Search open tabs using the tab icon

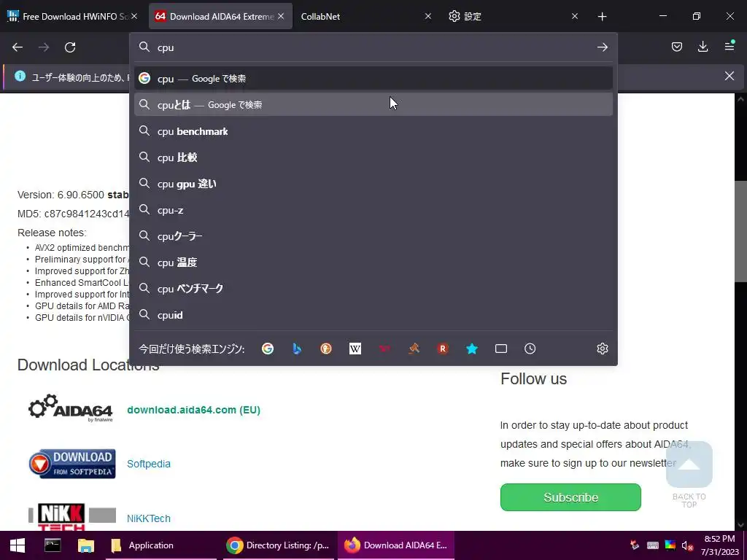click(501, 349)
